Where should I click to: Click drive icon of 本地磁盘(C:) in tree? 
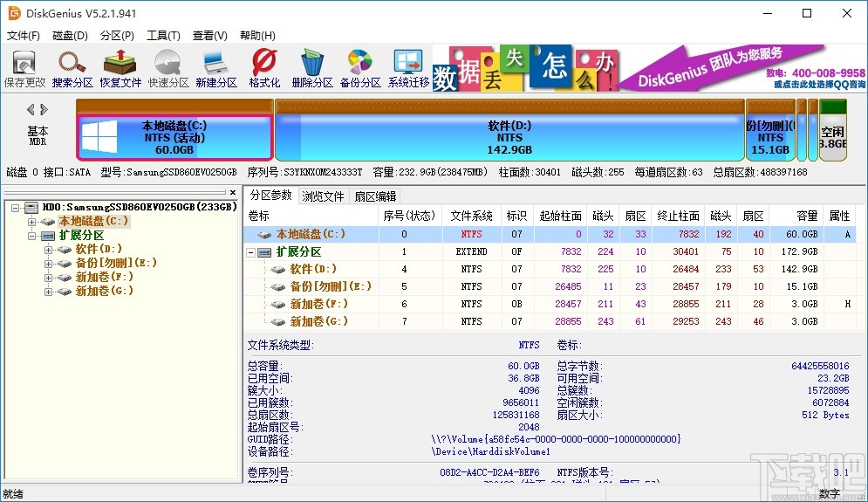[x=48, y=222]
